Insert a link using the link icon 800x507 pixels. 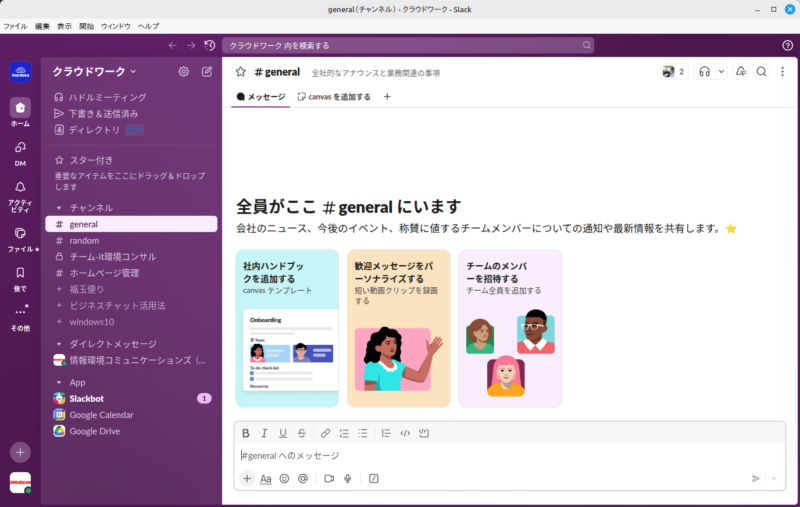[x=325, y=433]
